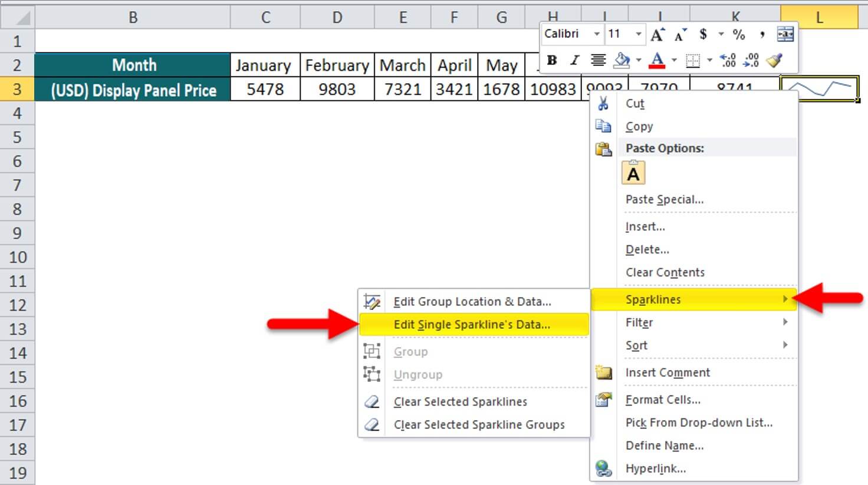The image size is (868, 485).
Task: Click eraser icon beside Clear Selected Sparklines
Action: (371, 402)
